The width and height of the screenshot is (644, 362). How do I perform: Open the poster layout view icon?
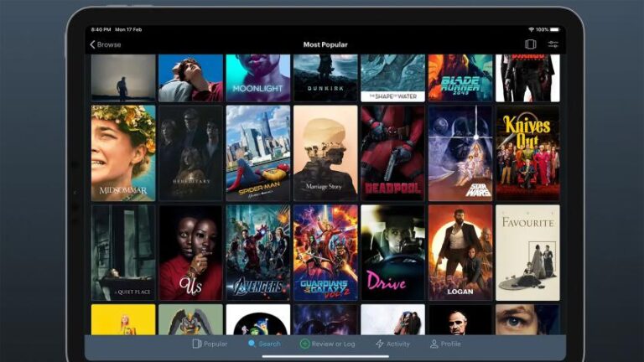click(x=530, y=44)
